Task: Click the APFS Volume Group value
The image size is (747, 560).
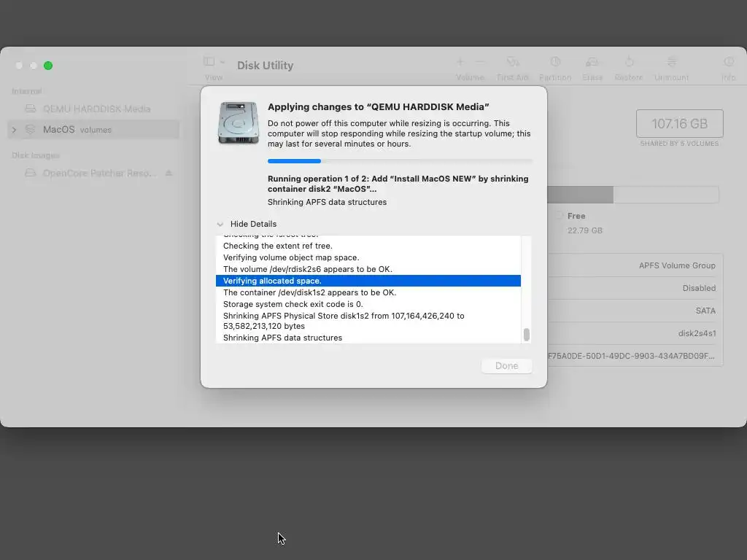Action: tap(677, 265)
